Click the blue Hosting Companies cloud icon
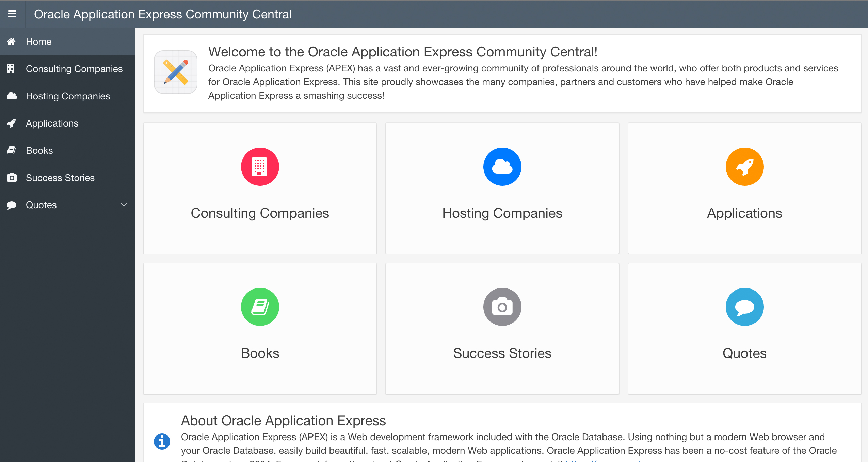Screen dimensions: 868x462 (x=502, y=167)
